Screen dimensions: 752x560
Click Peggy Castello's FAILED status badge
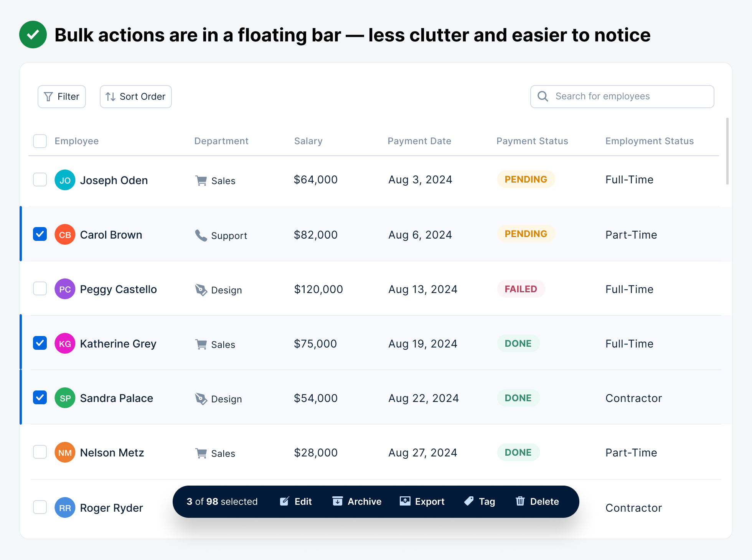521,289
